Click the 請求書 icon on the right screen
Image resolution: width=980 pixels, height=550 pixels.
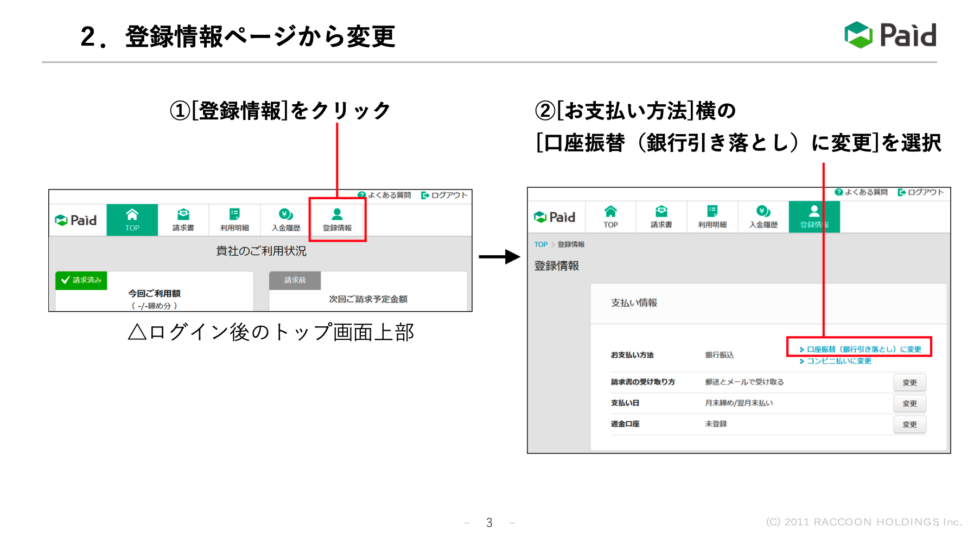click(661, 212)
